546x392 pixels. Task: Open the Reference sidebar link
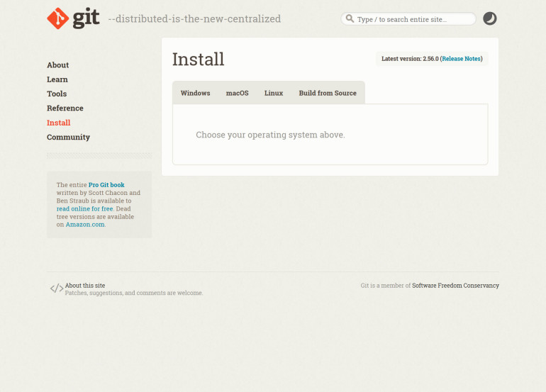click(x=65, y=108)
